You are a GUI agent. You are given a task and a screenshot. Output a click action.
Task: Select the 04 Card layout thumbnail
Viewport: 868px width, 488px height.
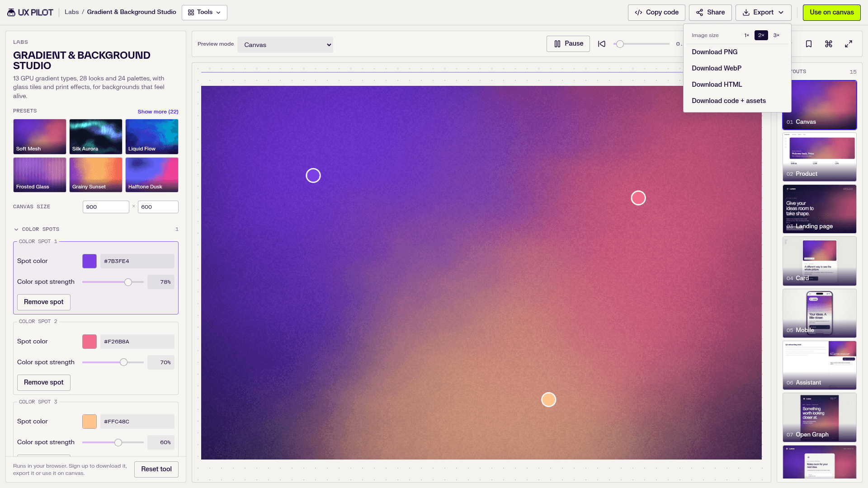click(820, 261)
